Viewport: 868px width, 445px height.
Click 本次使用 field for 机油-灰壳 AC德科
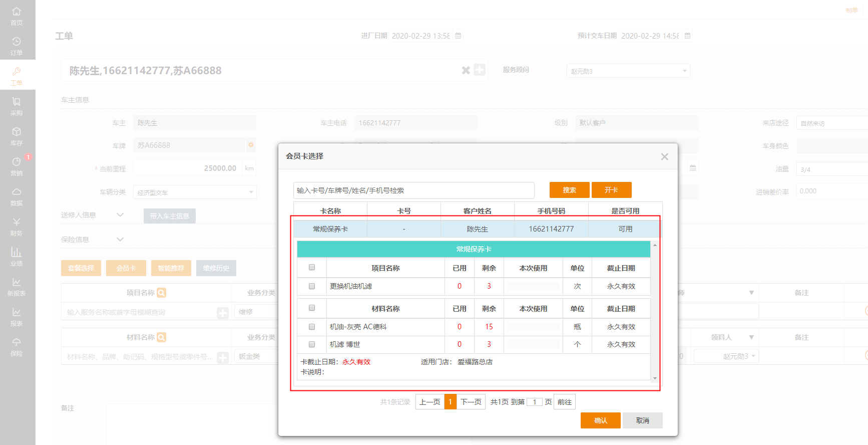click(533, 327)
